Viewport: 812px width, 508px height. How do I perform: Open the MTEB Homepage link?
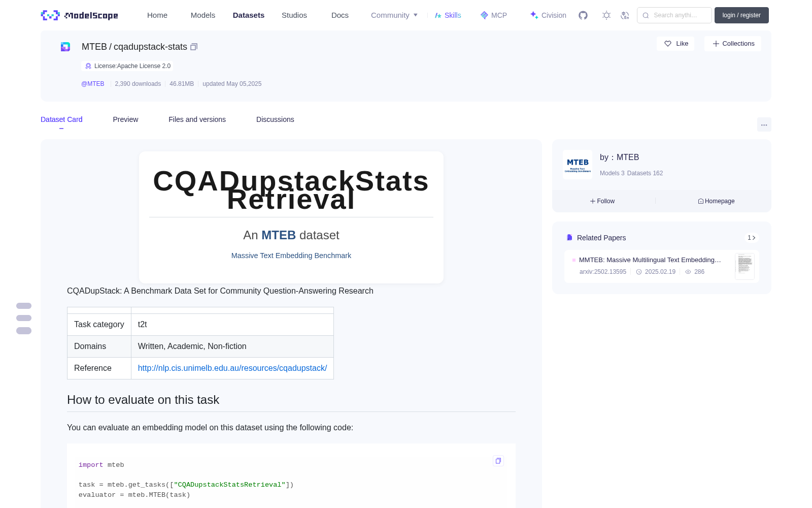click(716, 201)
